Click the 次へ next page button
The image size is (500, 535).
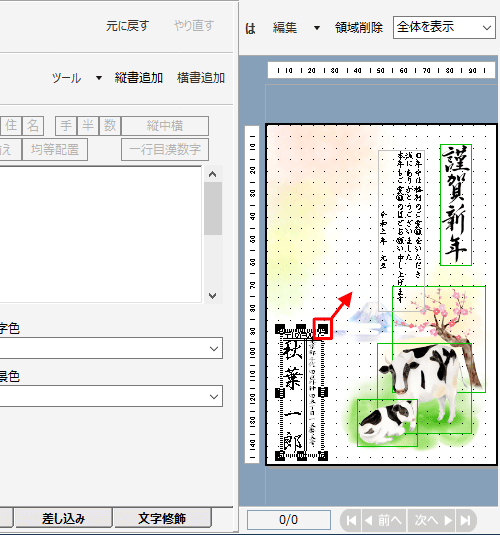point(432,520)
